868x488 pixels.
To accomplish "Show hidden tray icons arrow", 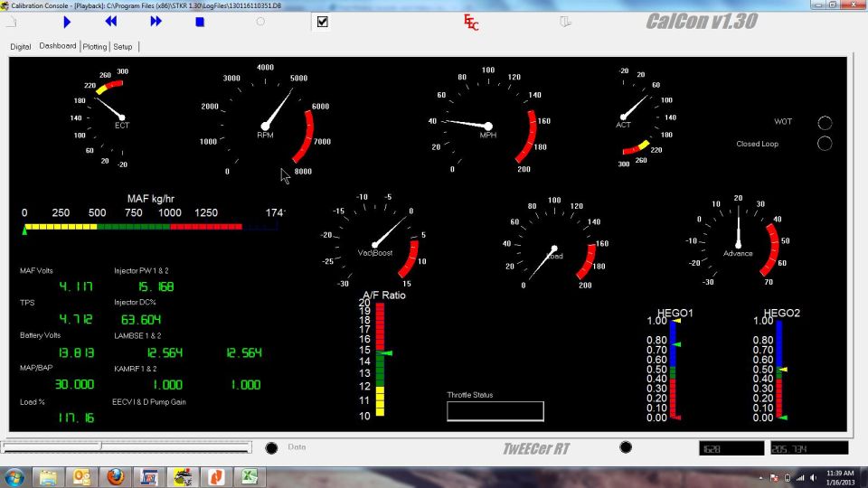I will tap(760, 478).
